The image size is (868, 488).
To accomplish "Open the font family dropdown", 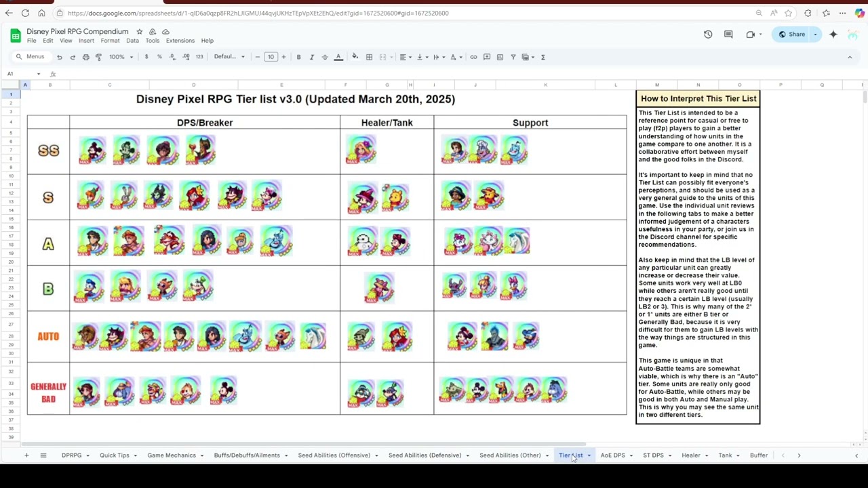I will tap(229, 57).
